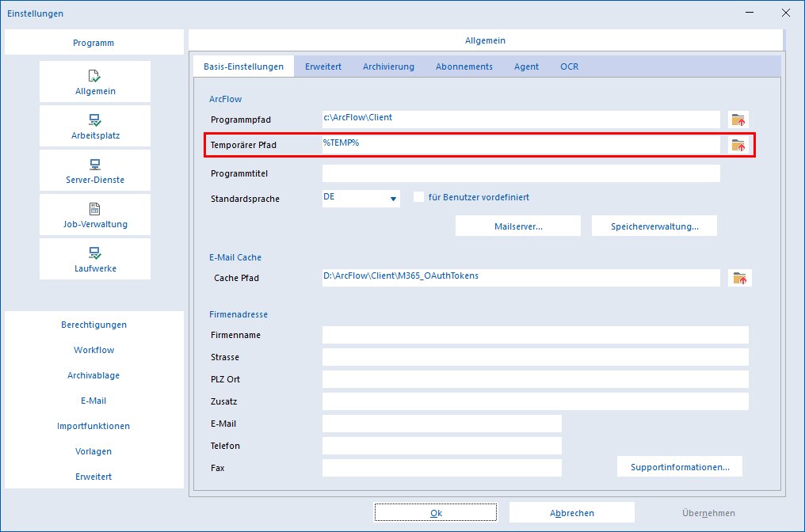Screen dimensions: 805x532
Task: Click the Firmenname input field
Action: pos(536,335)
